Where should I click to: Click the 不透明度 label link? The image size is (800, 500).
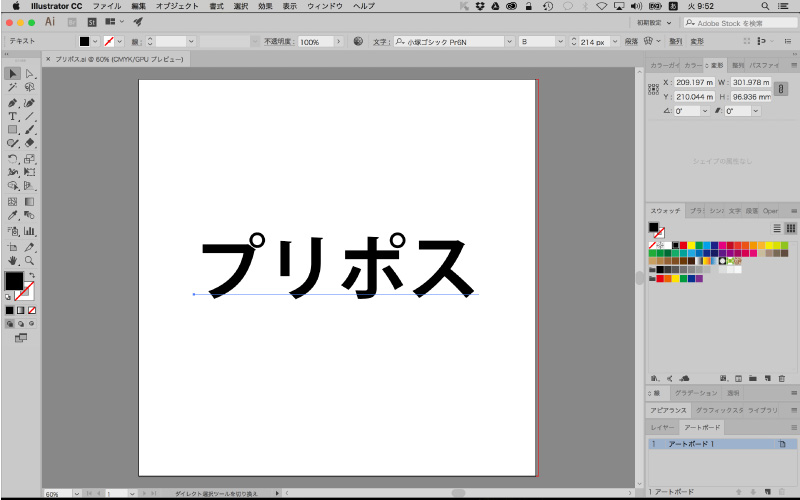point(278,42)
